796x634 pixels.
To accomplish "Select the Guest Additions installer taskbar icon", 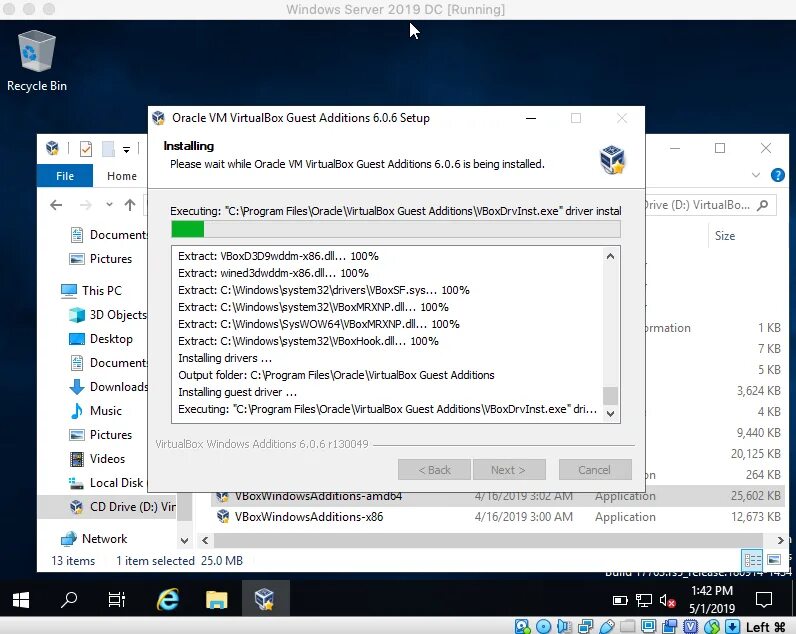I will pyautogui.click(x=264, y=599).
